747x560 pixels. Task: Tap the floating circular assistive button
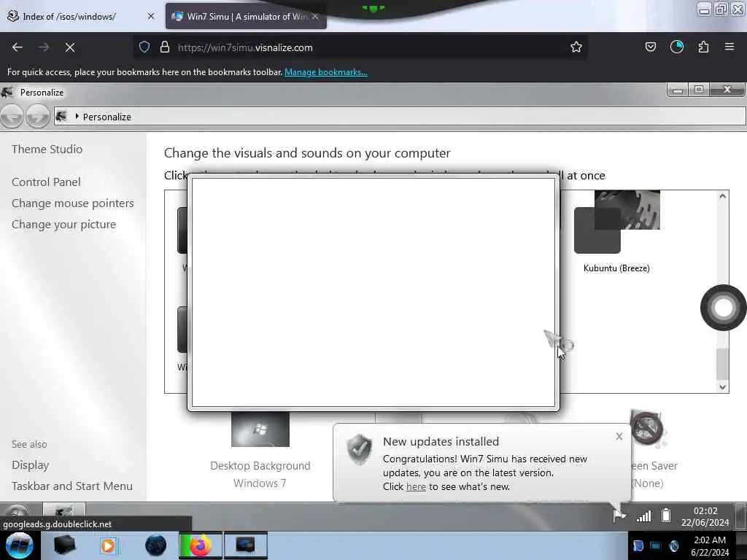point(723,308)
